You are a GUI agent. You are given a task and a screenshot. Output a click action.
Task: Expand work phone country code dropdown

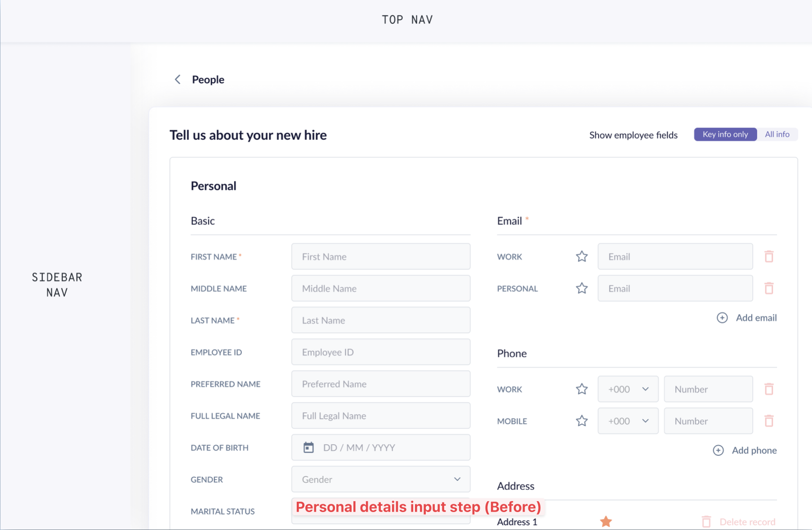click(628, 389)
